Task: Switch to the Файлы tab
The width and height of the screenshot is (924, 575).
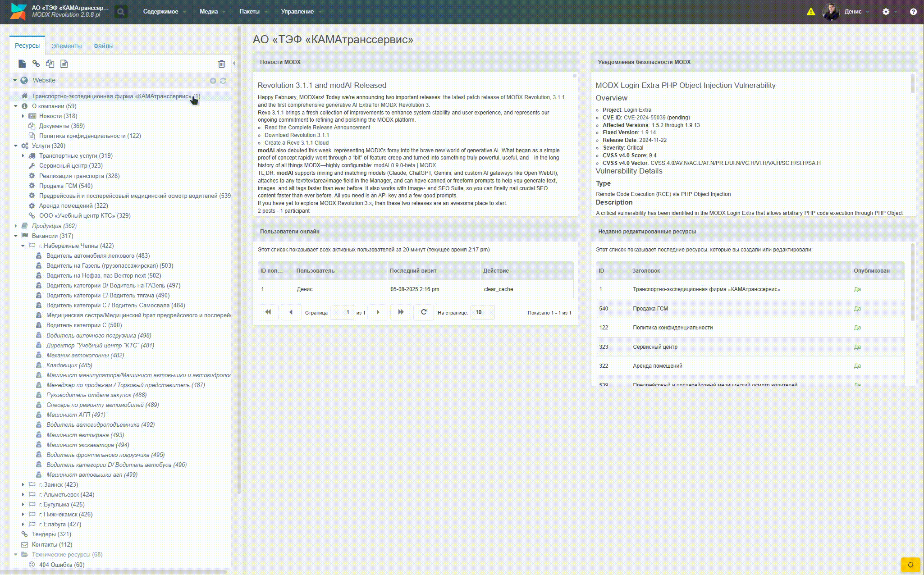Action: (x=103, y=46)
